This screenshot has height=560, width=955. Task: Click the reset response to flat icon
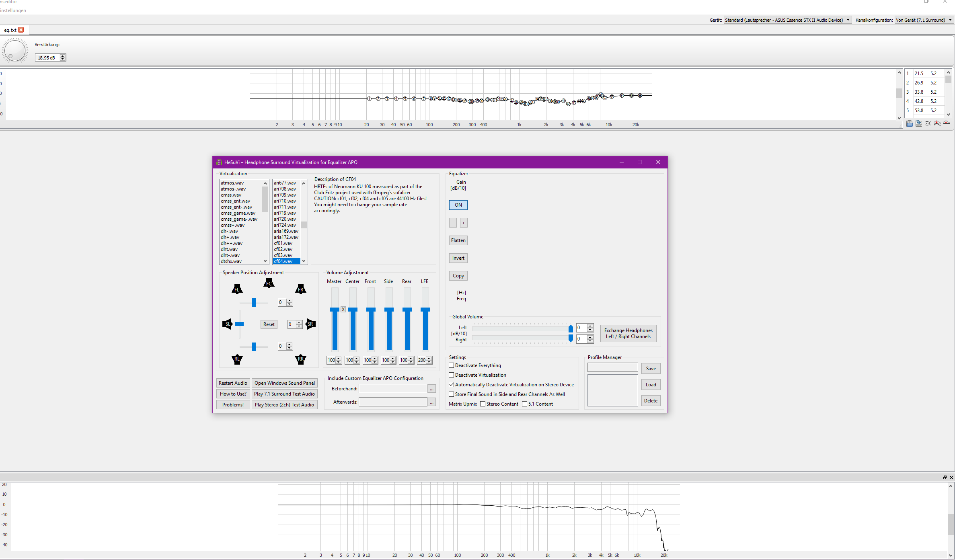pos(947,123)
